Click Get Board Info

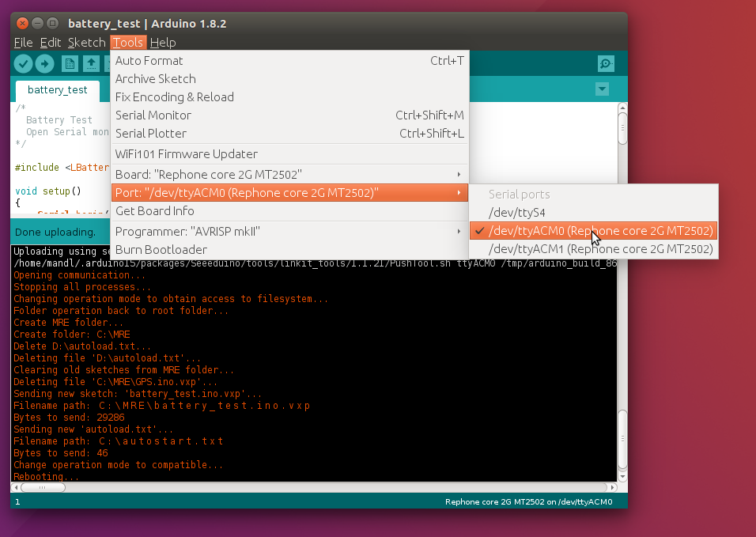click(289, 211)
